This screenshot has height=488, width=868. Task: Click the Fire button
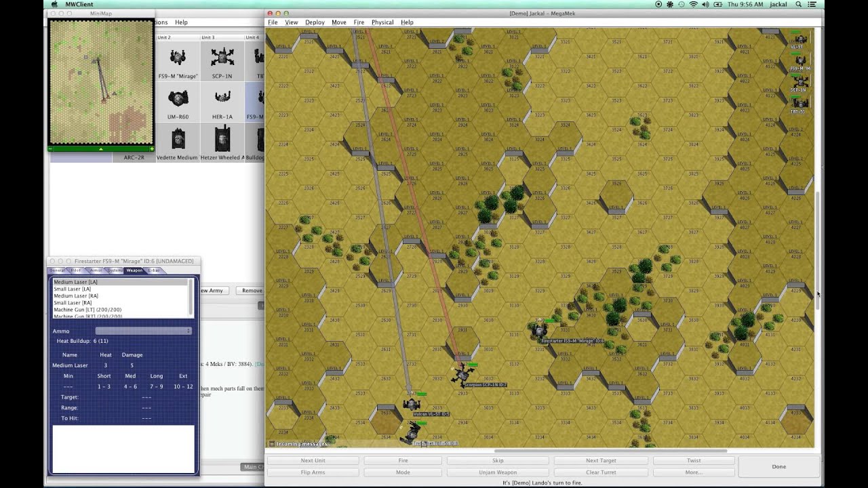[403, 460]
